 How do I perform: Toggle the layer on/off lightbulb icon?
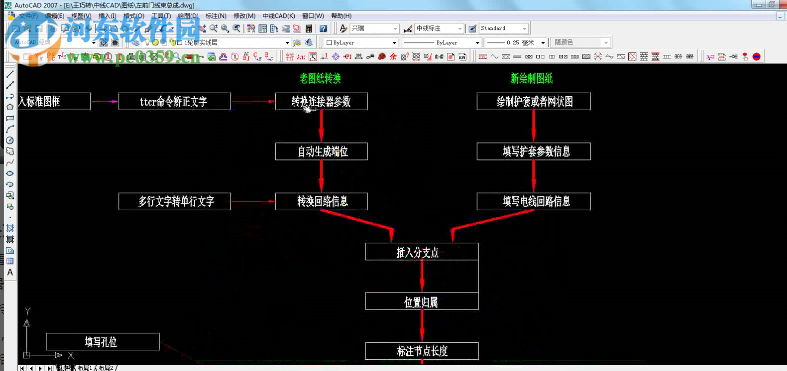tap(148, 43)
